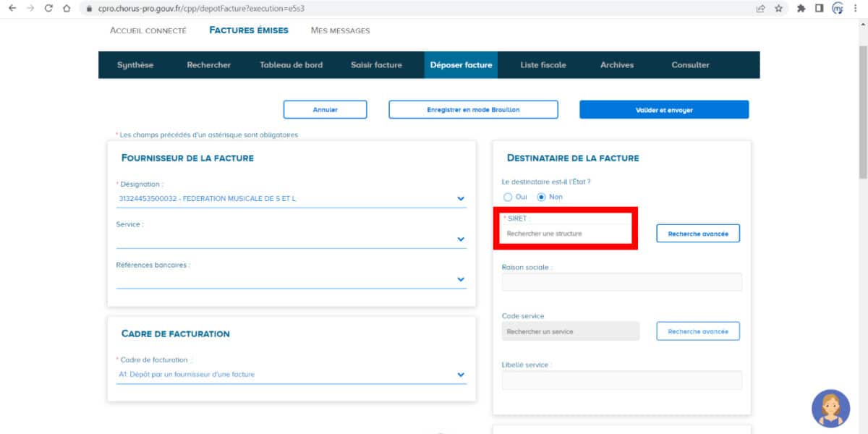Click the Valider et envoyer button
The width and height of the screenshot is (868, 434).
click(664, 109)
